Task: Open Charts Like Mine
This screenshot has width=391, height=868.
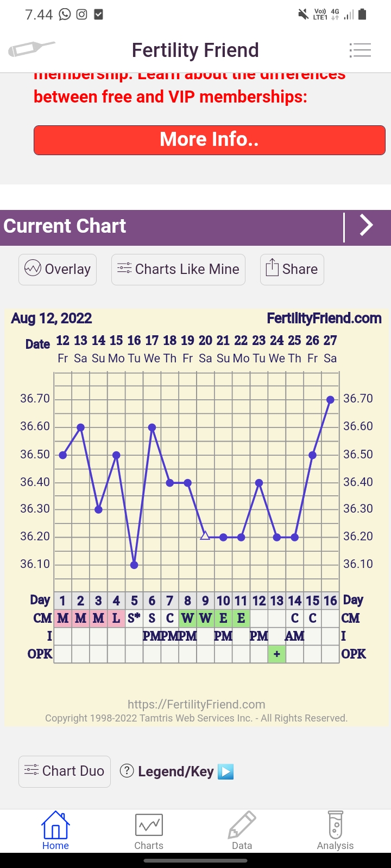Action: coord(178,269)
